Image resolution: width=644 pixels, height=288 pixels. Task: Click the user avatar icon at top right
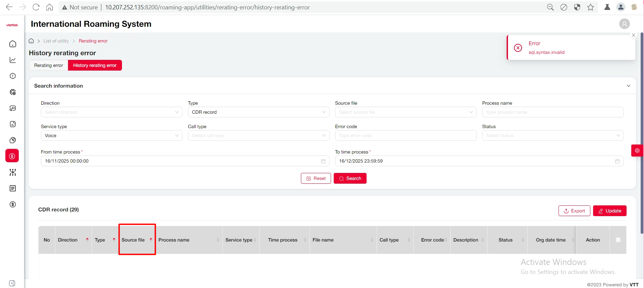pos(624,24)
